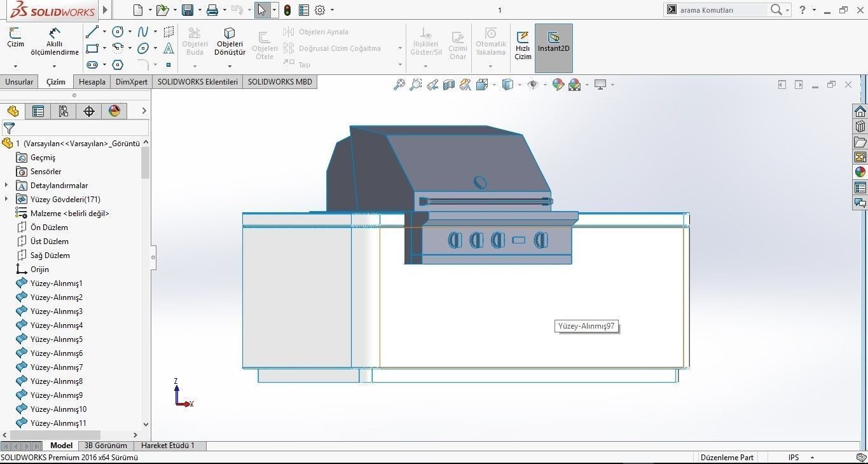Image resolution: width=868 pixels, height=464 pixels.
Task: Select the Circle sketch tool
Action: click(x=118, y=32)
